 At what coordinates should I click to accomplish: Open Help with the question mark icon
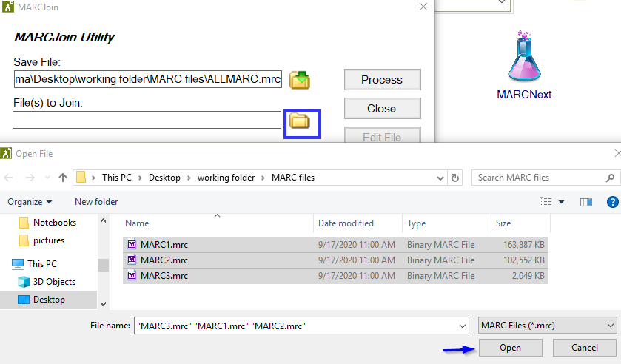[612, 202]
